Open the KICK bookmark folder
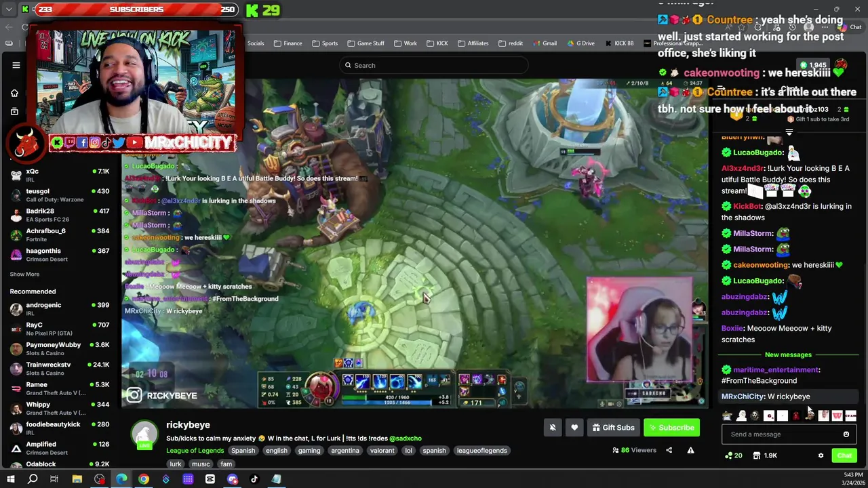868x488 pixels. pos(437,43)
